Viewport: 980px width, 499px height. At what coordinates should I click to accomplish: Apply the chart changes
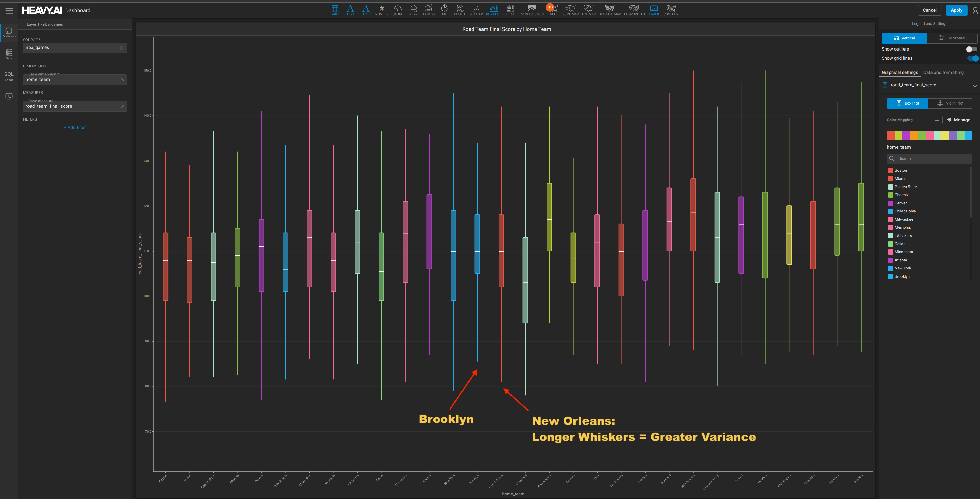(x=956, y=10)
